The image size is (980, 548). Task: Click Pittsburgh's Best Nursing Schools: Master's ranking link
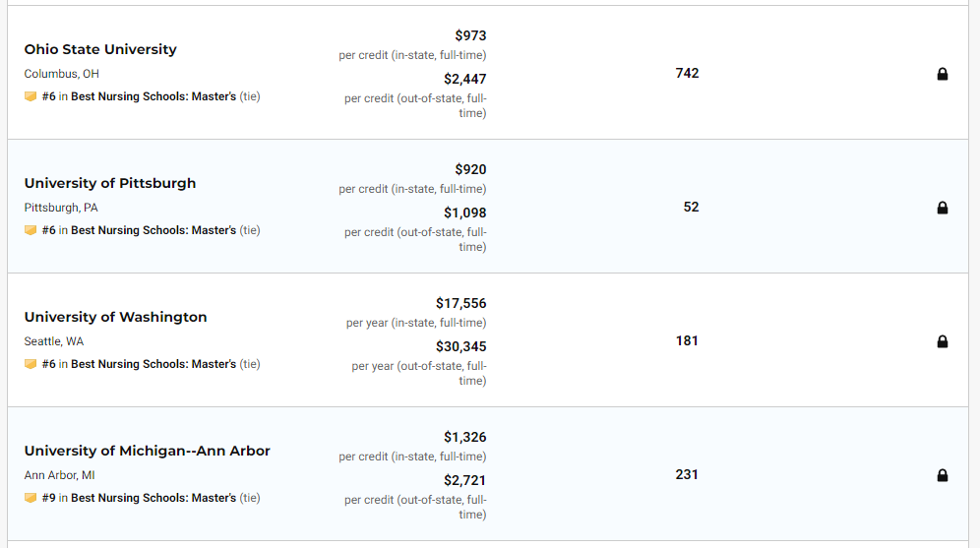[x=153, y=230]
